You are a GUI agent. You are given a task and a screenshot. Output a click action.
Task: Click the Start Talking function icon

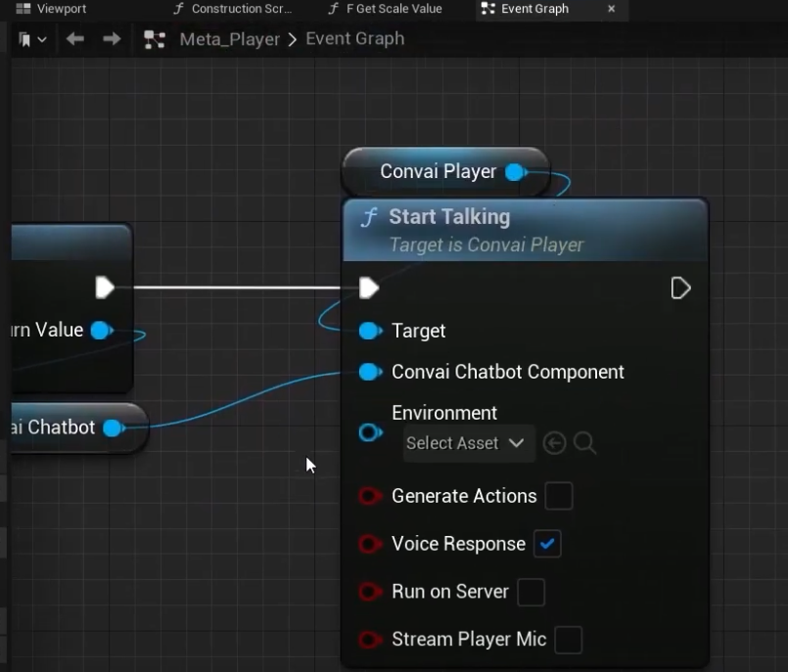coord(369,218)
